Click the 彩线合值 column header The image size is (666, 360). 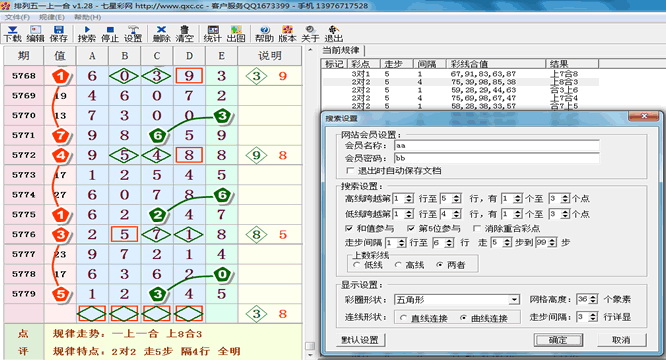496,64
